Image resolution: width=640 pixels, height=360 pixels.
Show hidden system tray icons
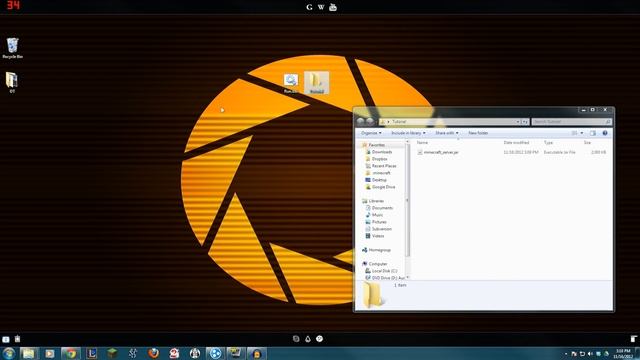coord(566,353)
